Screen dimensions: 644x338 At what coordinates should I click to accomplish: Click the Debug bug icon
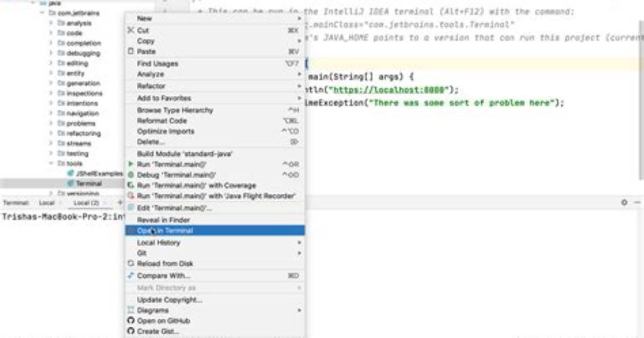coord(131,174)
